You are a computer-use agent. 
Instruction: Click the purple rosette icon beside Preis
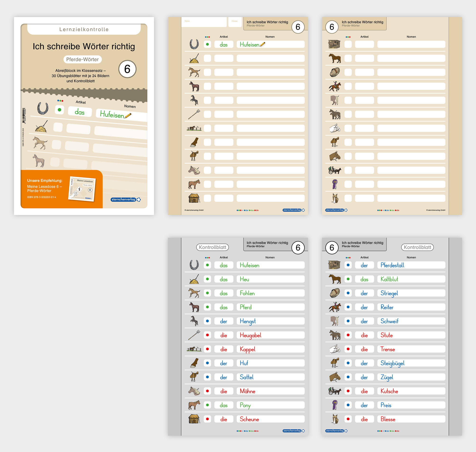click(x=335, y=405)
